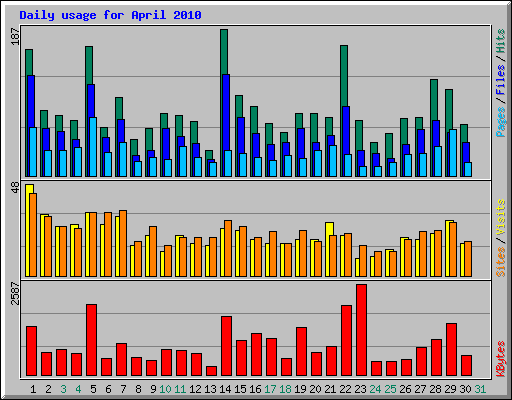Image resolution: width=512 pixels, height=400 pixels.
Task: Click day label '14' on the axis
Action: (225, 389)
